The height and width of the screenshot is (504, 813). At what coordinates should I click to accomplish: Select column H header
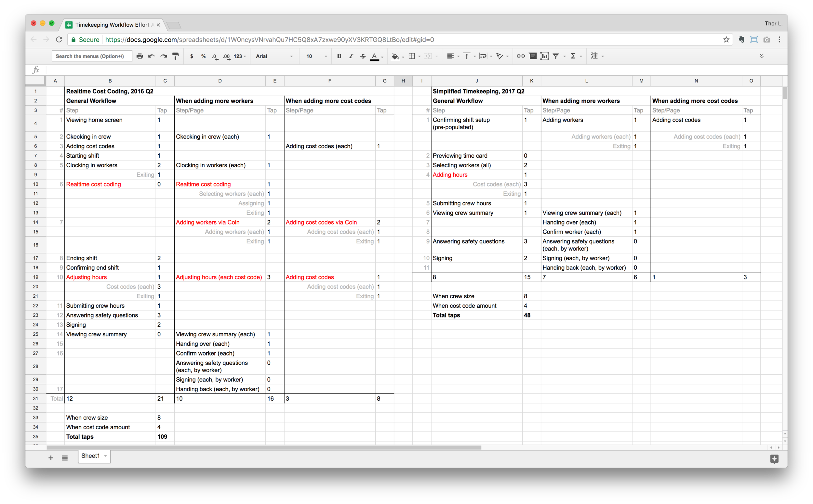click(x=403, y=81)
